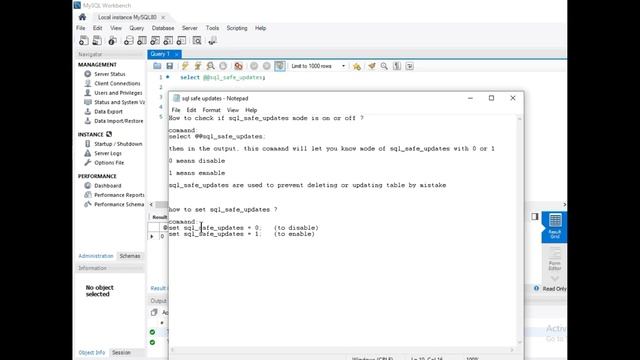Open the Options File item

tap(109, 162)
